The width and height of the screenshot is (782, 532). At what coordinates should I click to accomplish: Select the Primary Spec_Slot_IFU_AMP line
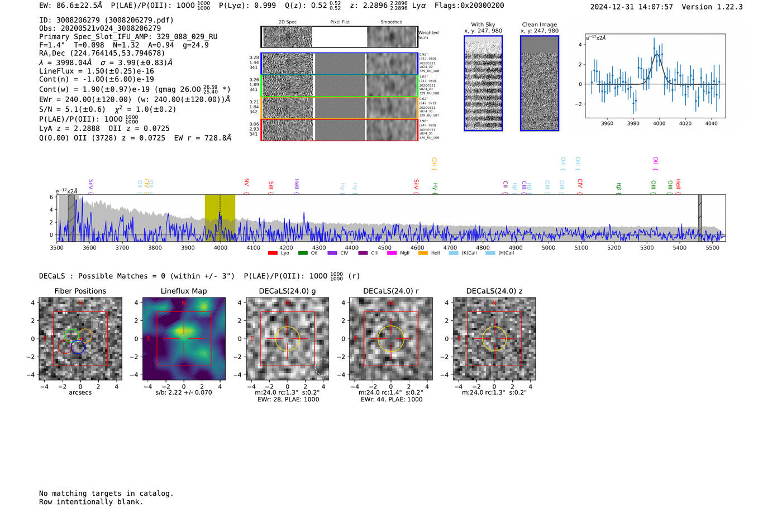128,36
